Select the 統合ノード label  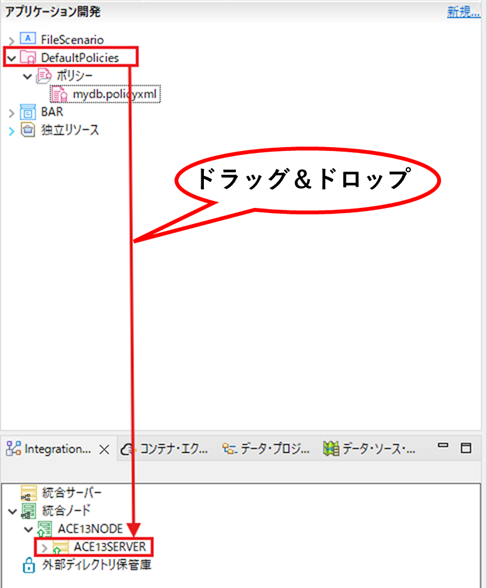click(x=66, y=511)
